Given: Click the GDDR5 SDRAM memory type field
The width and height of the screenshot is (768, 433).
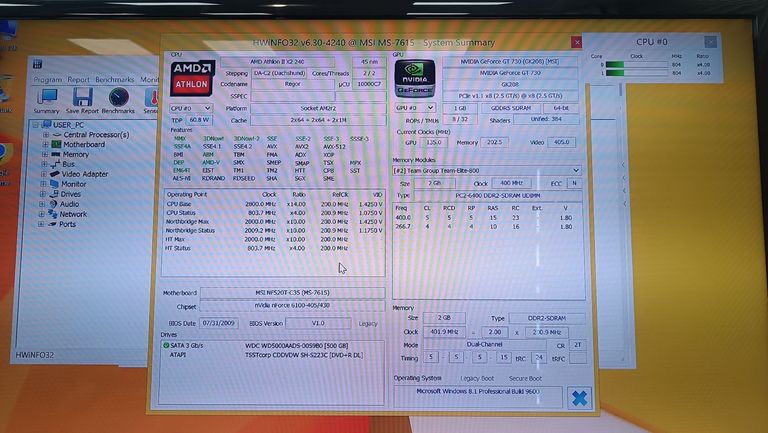Looking at the screenshot, I should tap(511, 108).
